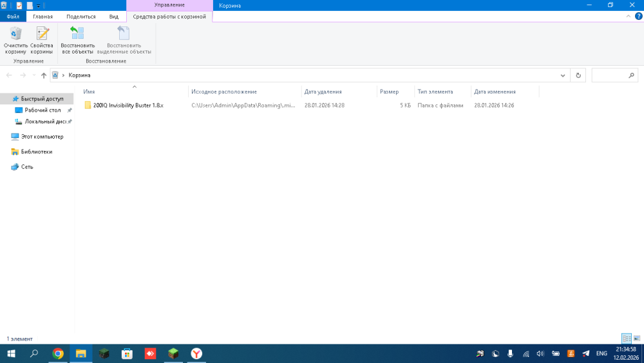Restore all items with Восстановить все объекты
644x363 pixels.
coord(78,40)
